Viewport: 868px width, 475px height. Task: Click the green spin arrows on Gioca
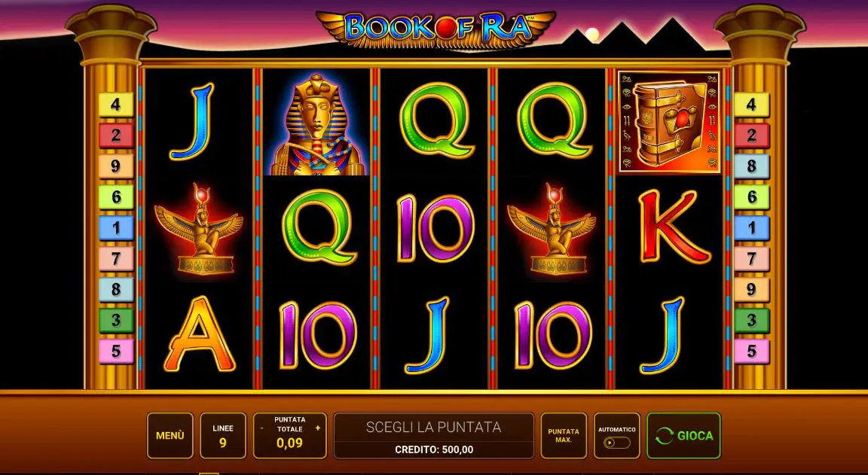664,436
